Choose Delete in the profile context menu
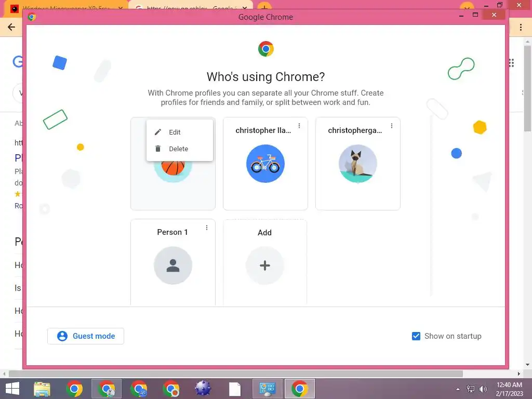Screen dimensions: 532x399 tap(179, 149)
